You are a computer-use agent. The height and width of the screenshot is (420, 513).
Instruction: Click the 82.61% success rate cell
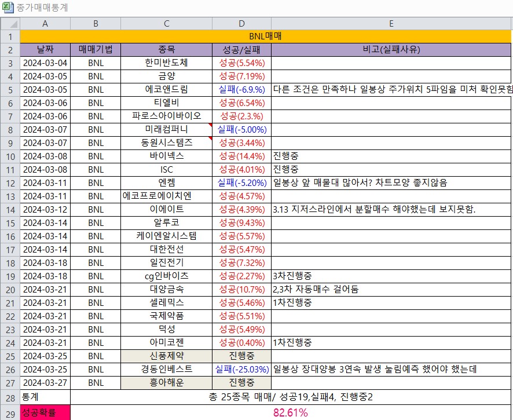pos(291,413)
